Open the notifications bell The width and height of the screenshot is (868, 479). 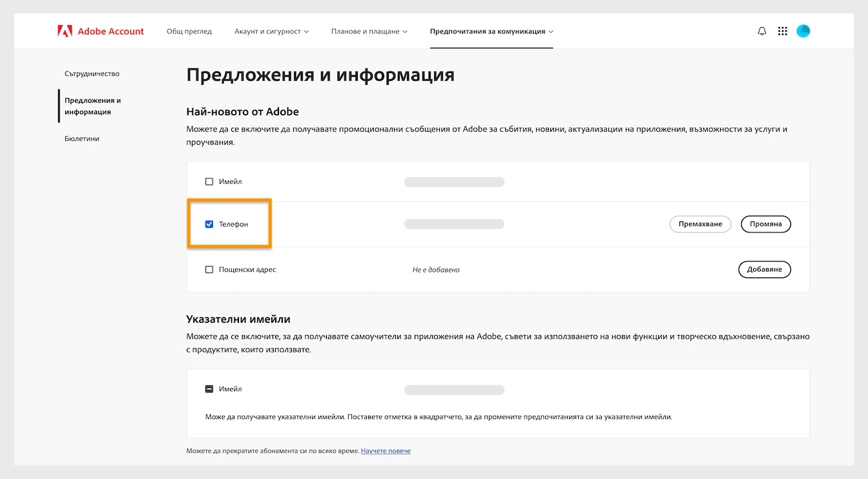761,30
